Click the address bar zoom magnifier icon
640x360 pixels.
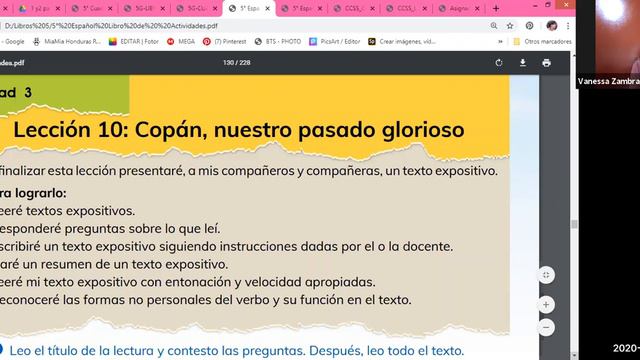[494, 26]
